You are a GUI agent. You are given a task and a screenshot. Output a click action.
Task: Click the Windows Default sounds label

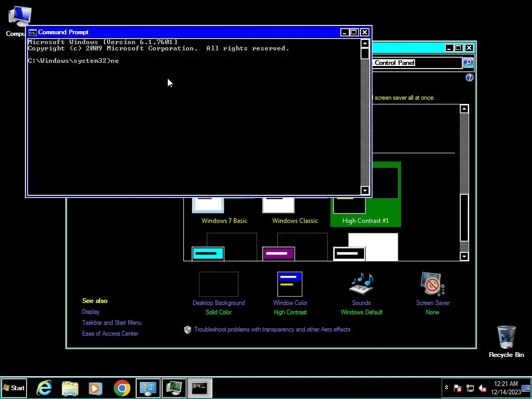coord(362,312)
